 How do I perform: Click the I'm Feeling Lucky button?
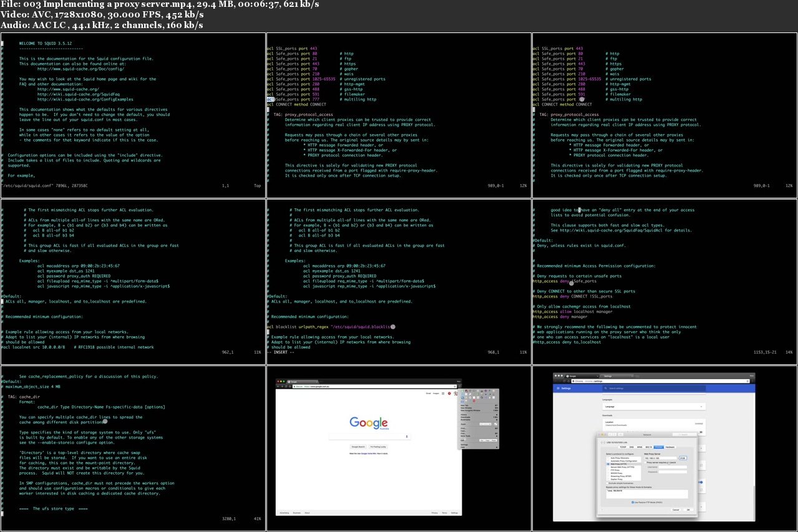pos(378,447)
